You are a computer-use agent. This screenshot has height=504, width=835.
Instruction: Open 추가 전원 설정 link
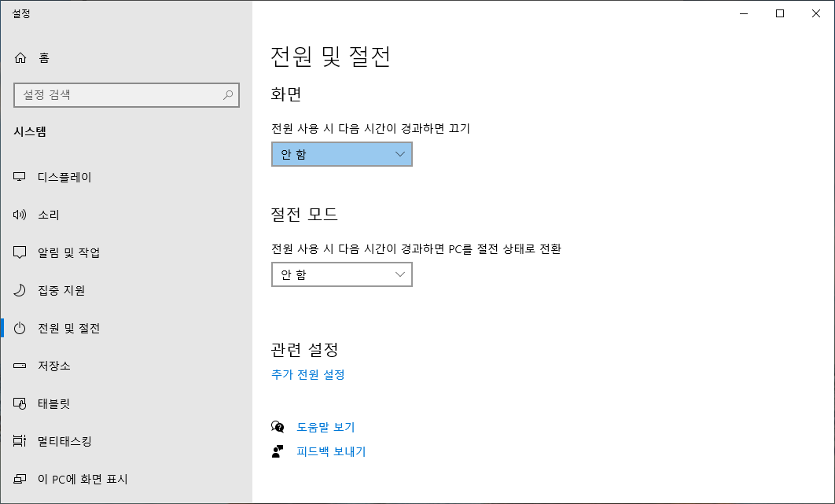coord(306,375)
